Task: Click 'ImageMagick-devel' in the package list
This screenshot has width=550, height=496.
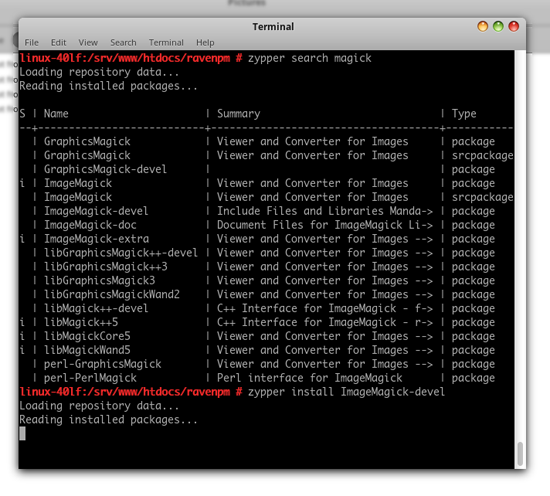Action: point(96,211)
